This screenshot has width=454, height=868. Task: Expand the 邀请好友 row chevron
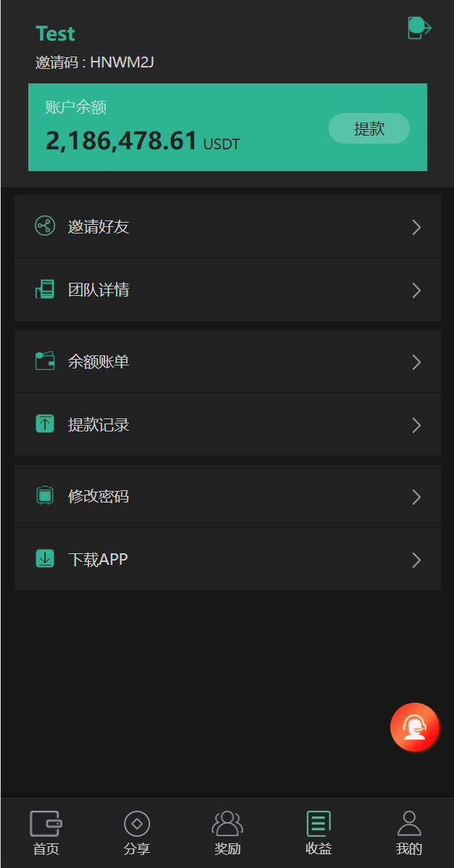click(417, 227)
